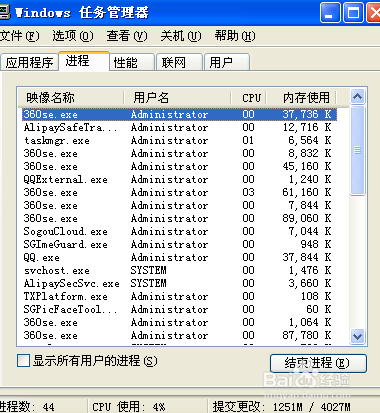Click the 01 CPU value of taskmgr.exe
This screenshot has height=413, width=380.
248,140
